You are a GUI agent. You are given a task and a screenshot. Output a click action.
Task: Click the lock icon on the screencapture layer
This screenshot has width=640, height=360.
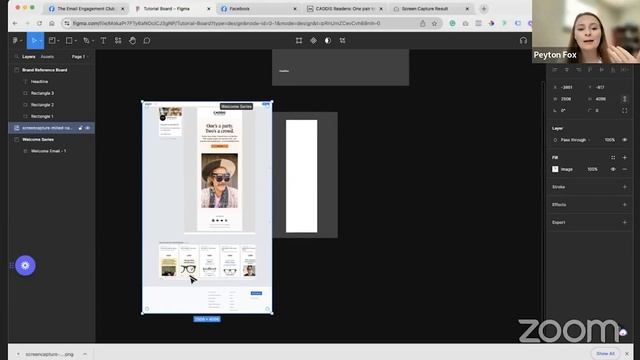pos(80,128)
